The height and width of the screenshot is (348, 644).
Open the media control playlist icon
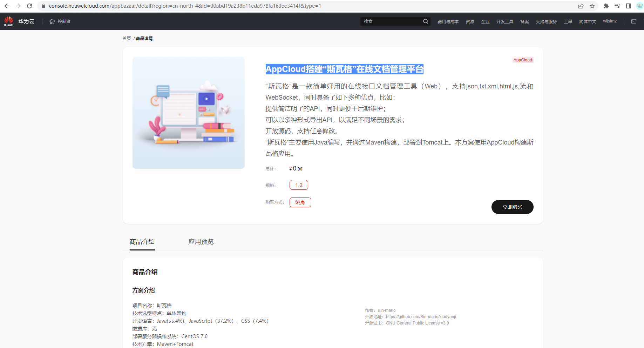[x=617, y=6]
